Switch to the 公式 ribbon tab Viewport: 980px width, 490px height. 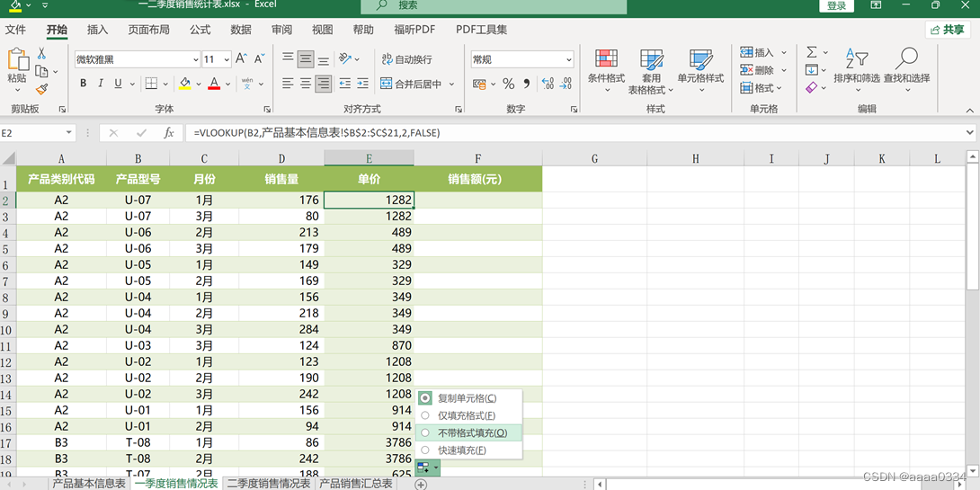[x=200, y=30]
